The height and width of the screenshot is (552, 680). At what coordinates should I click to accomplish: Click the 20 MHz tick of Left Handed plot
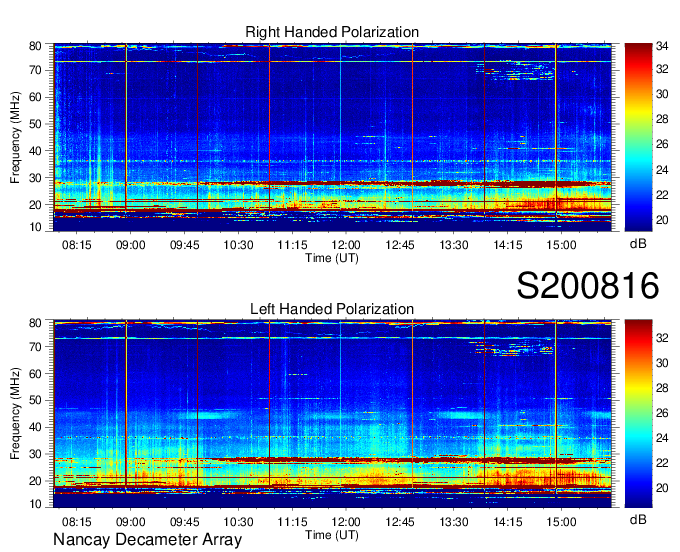[x=35, y=481]
